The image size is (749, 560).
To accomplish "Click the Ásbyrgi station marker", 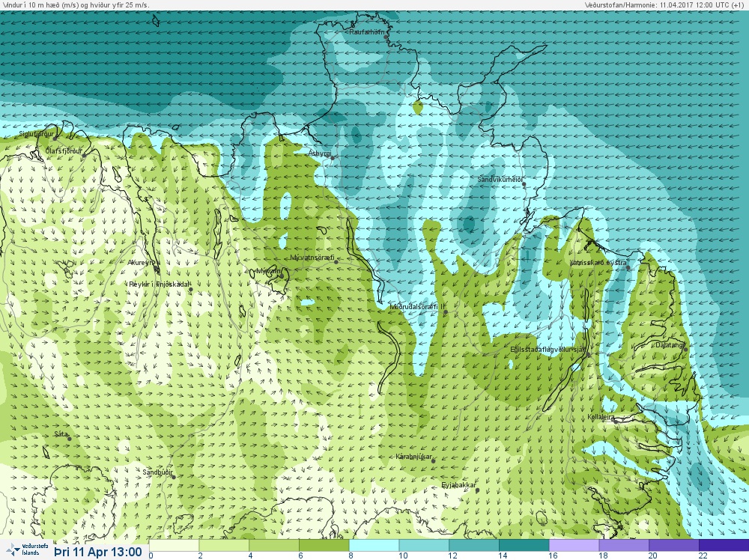I will tap(333, 157).
